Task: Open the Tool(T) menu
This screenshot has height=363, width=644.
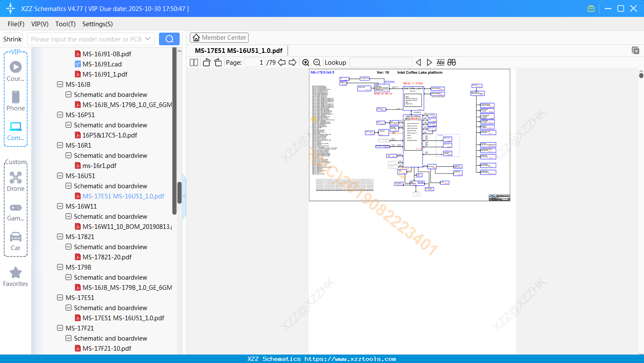Action: [x=66, y=24]
